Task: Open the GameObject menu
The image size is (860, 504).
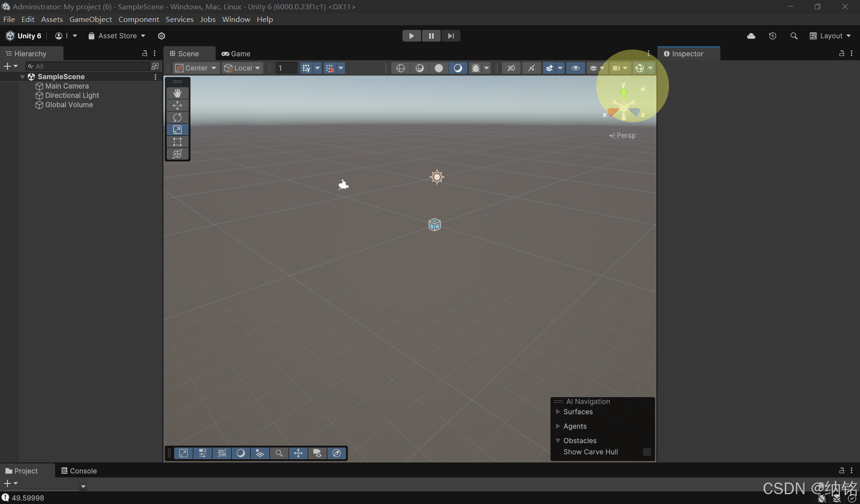Action: coord(91,19)
